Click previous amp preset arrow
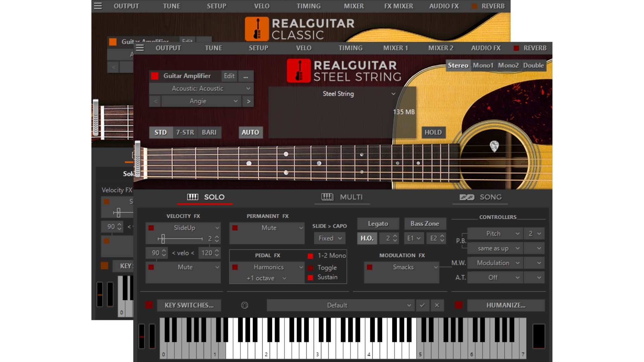Image resolution: width=644 pixels, height=362 pixels. click(155, 101)
